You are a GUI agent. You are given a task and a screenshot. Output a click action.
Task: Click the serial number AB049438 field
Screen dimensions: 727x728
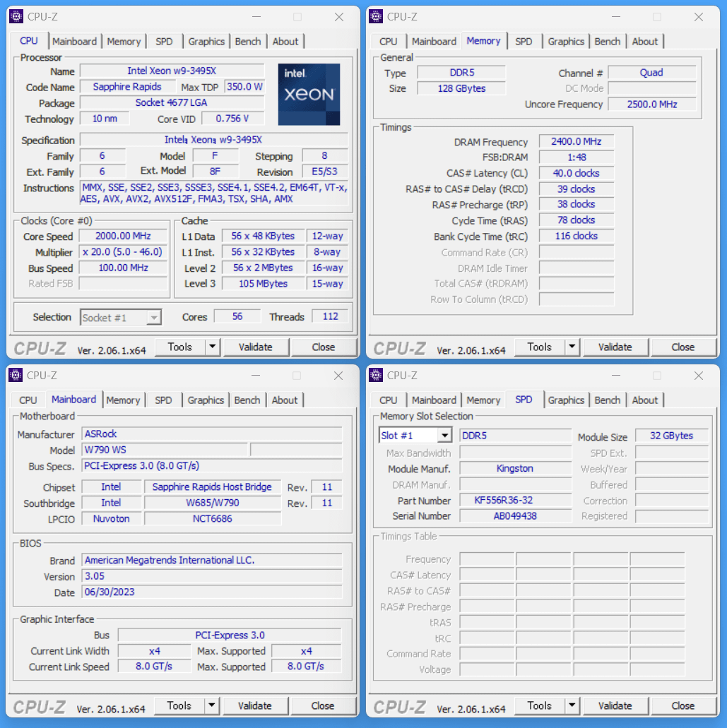click(x=515, y=516)
